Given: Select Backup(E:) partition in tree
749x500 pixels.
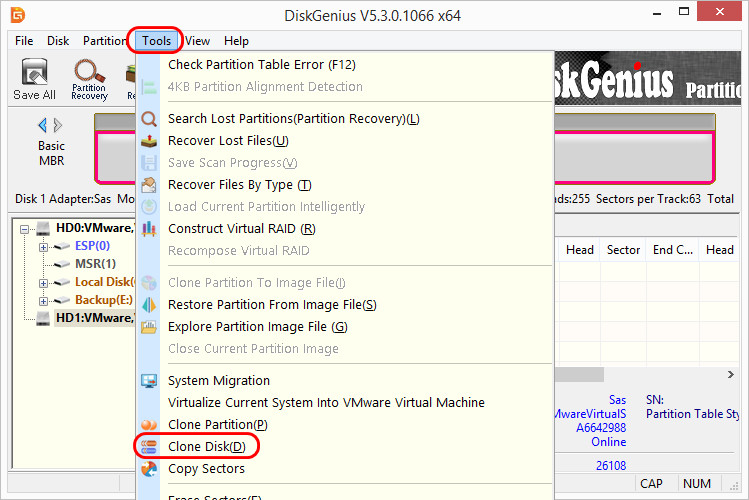Looking at the screenshot, I should tap(104, 300).
